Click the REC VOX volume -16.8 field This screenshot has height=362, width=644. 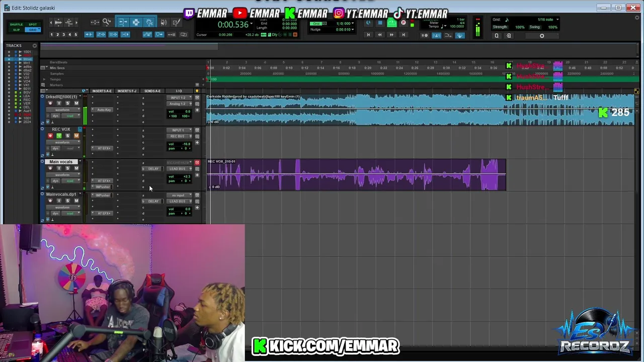[187, 144]
